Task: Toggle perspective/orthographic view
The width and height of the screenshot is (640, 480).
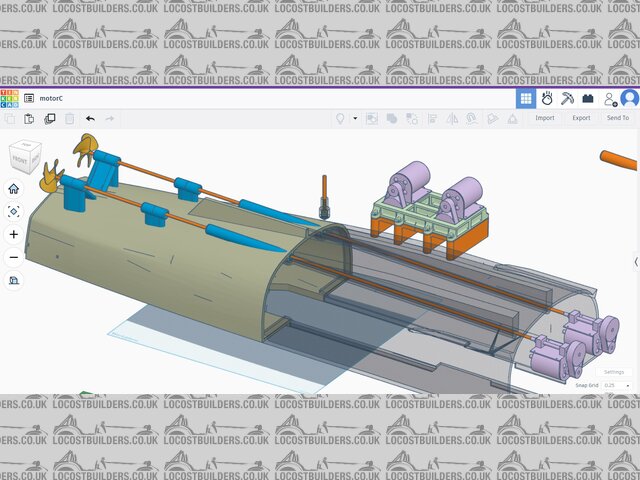Action: [x=14, y=280]
